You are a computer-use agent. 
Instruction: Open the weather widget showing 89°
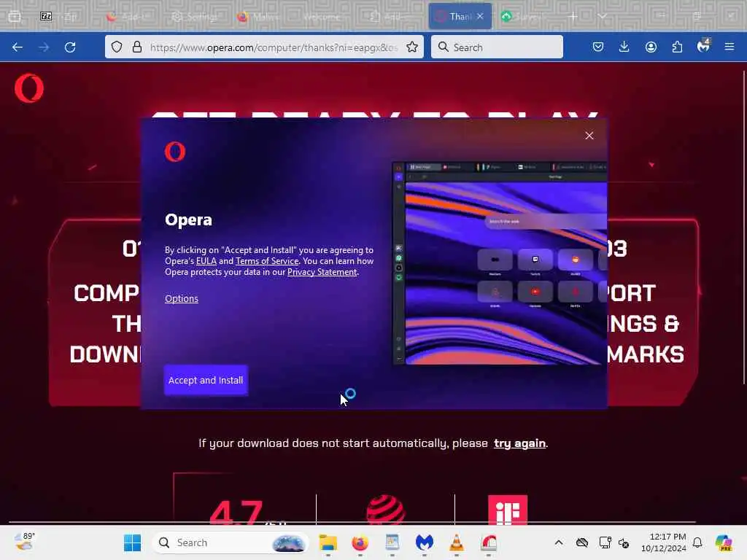pyautogui.click(x=25, y=542)
